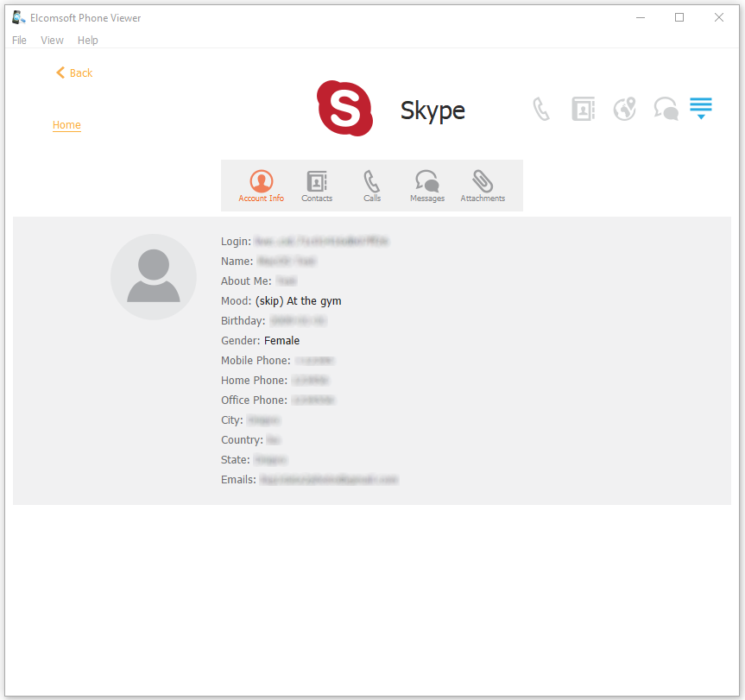The width and height of the screenshot is (745, 700).
Task: Click the Elcomsoft Phone Viewer title bar icon
Action: coord(18,17)
